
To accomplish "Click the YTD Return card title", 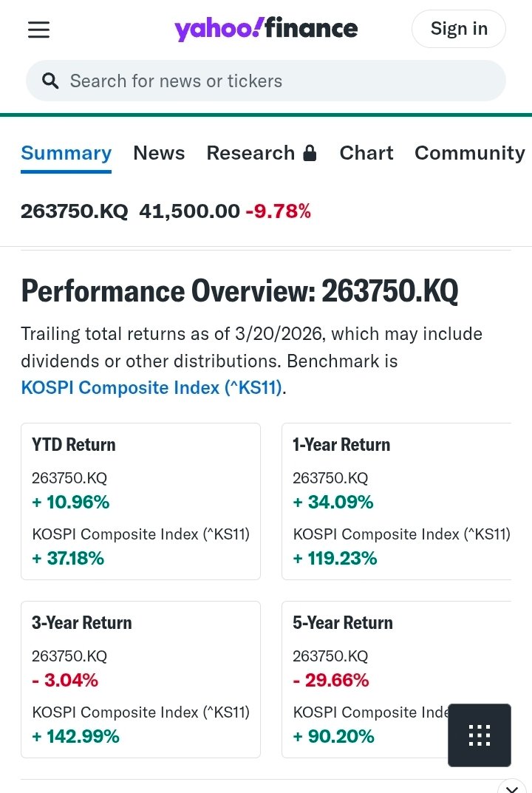I will click(x=74, y=445).
